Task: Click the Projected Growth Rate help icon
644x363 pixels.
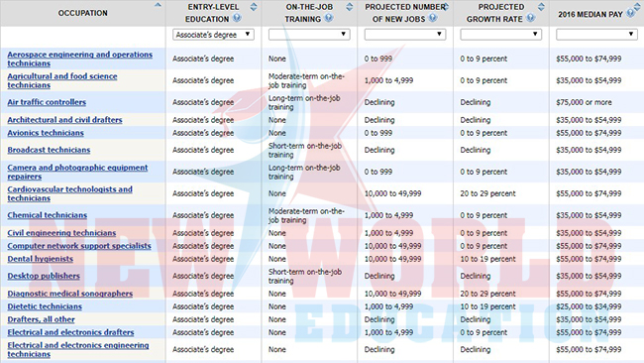Action: 531,19
